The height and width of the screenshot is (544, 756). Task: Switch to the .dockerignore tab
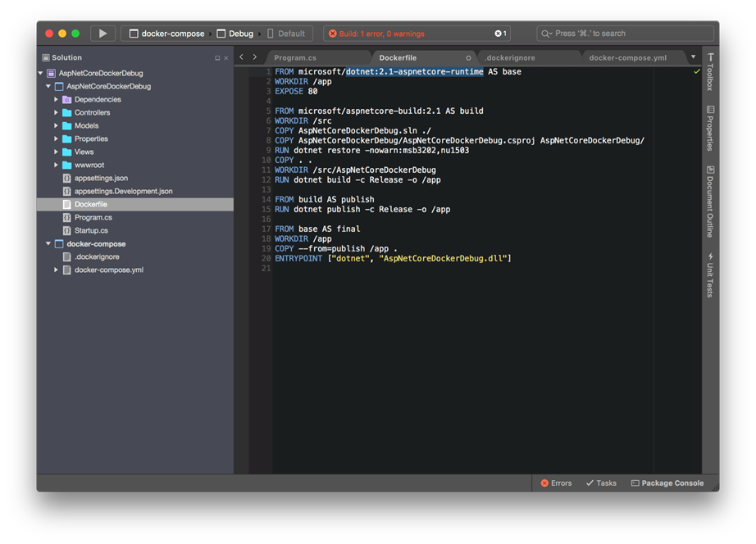(x=510, y=58)
